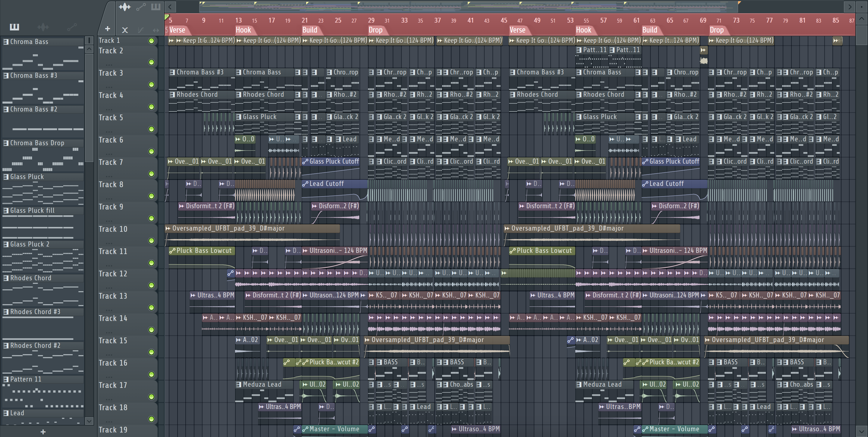
Task: Click the small button beside Chroma Bass in picker
Action: click(x=89, y=40)
